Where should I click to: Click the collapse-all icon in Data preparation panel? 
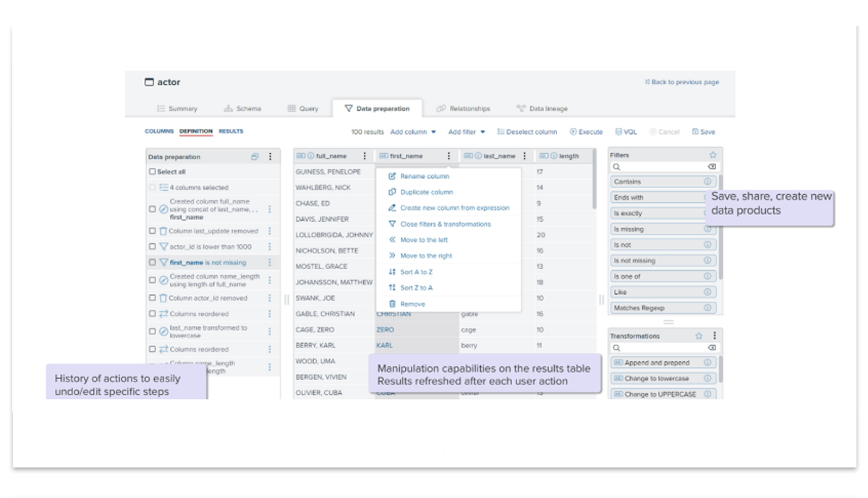(x=255, y=157)
